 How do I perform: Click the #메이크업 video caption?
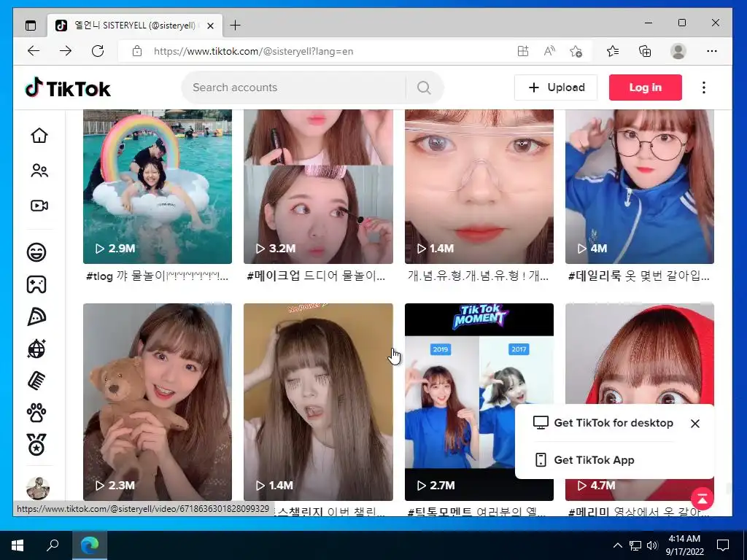(x=317, y=276)
